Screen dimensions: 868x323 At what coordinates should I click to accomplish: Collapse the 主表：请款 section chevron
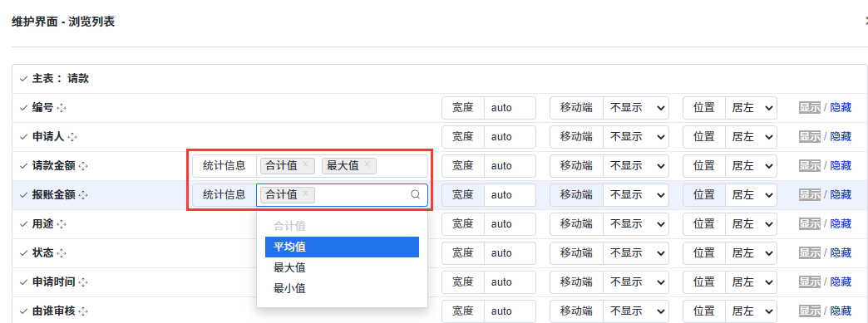[22, 79]
